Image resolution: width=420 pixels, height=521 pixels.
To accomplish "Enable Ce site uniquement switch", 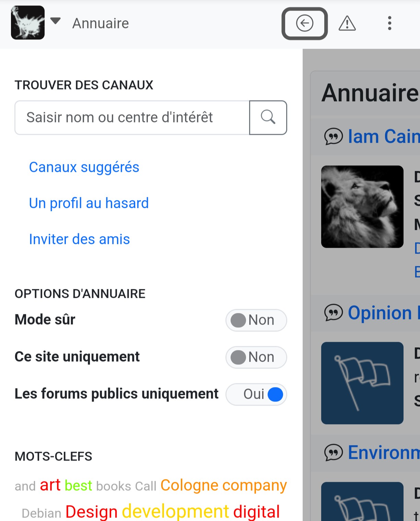I will tap(256, 357).
